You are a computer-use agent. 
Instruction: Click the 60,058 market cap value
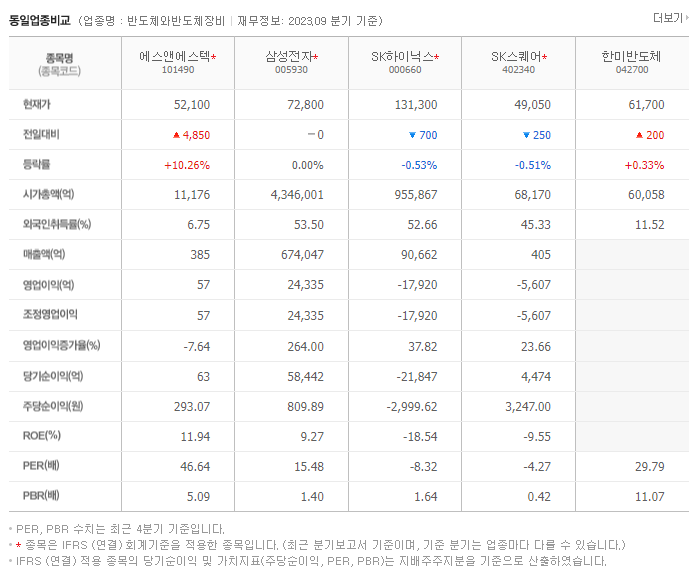[x=646, y=195]
